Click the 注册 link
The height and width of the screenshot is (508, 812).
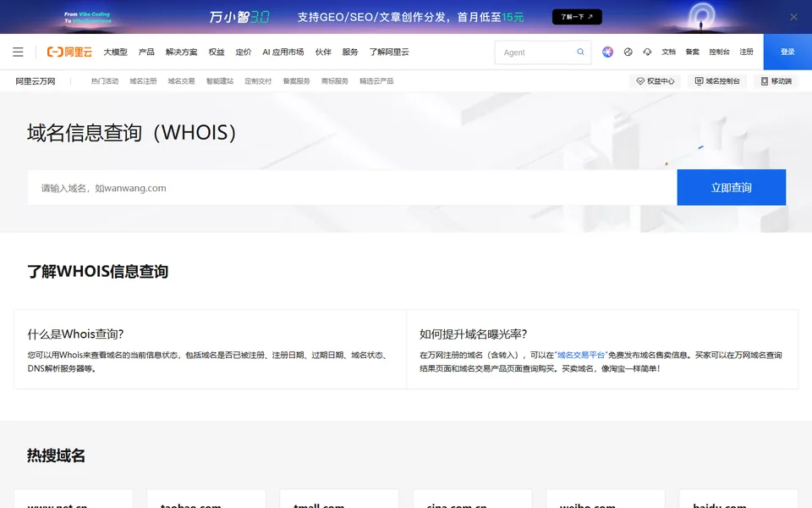(746, 52)
